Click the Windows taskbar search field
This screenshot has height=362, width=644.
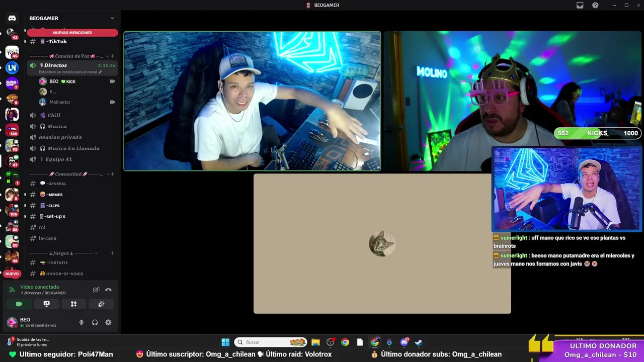tap(271, 342)
